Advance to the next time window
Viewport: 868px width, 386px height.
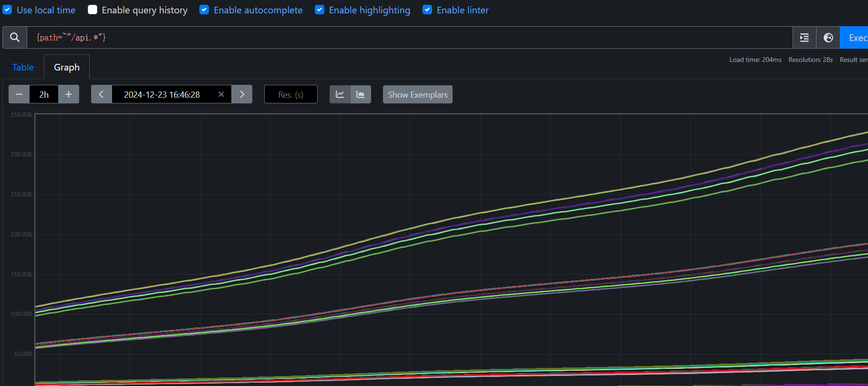[242, 94]
